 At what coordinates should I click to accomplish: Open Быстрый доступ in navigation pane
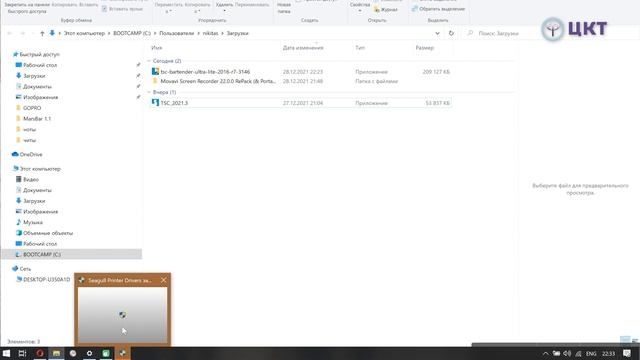tap(39, 54)
